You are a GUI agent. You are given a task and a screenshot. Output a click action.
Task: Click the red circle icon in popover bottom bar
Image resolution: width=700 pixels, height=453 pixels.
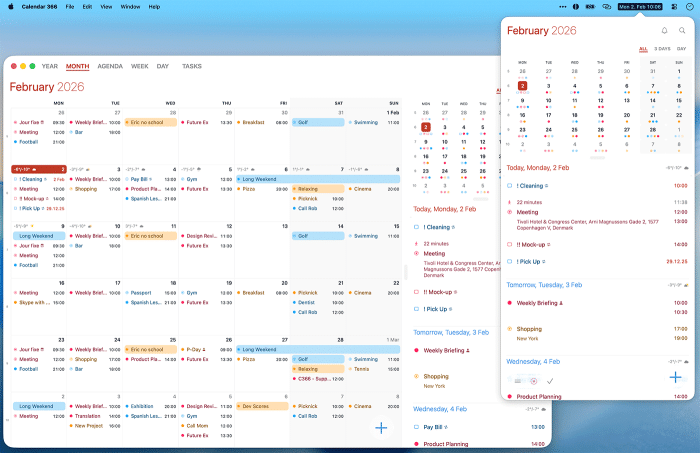click(533, 381)
